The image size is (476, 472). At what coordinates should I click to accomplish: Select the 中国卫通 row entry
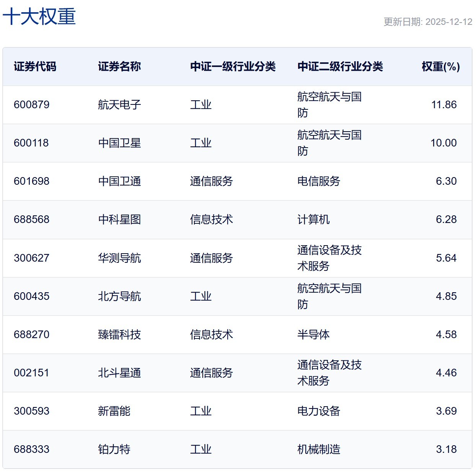(119, 181)
